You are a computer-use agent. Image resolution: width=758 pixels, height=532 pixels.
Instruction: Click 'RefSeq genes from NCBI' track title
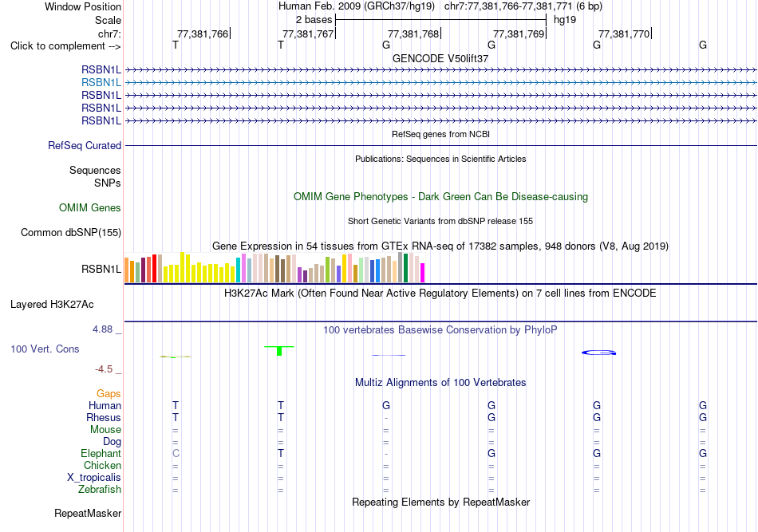(x=441, y=134)
